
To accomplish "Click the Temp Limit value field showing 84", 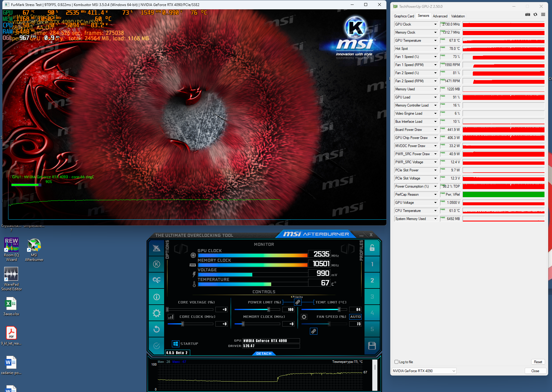I will pos(355,309).
